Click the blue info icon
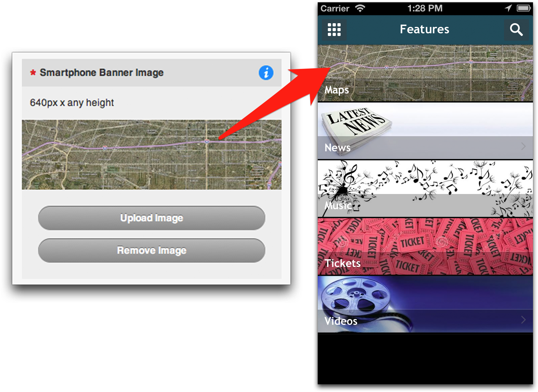Viewport: 538px width, 392px height. point(266,73)
